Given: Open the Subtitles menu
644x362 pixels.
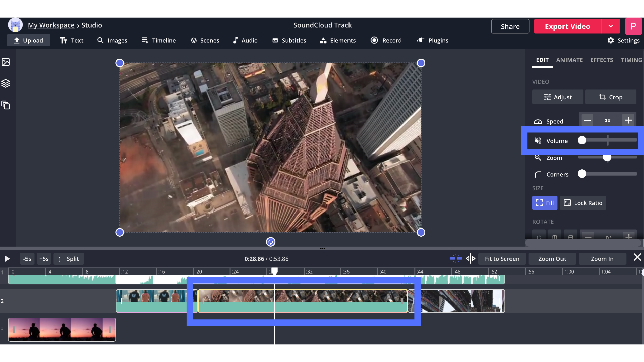Looking at the screenshot, I should (x=289, y=40).
